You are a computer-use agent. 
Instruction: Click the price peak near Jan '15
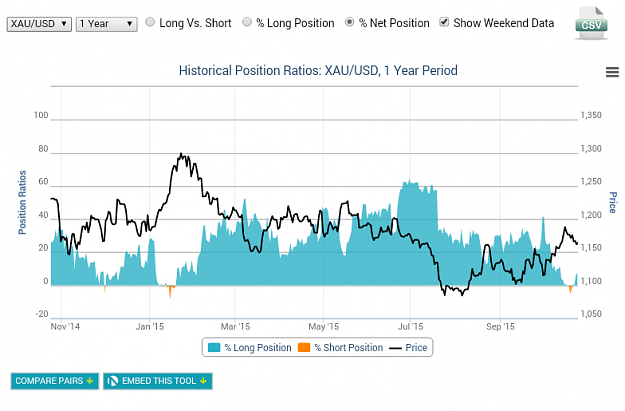[181, 154]
